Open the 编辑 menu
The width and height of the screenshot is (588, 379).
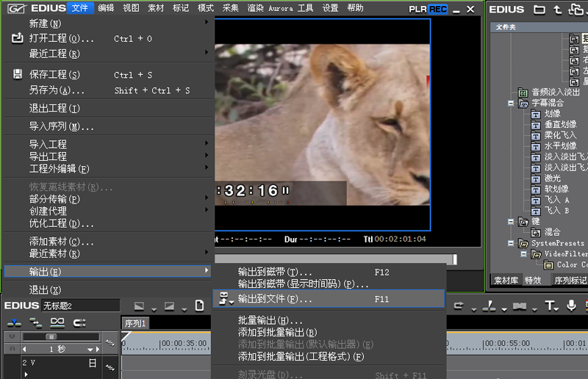click(106, 8)
